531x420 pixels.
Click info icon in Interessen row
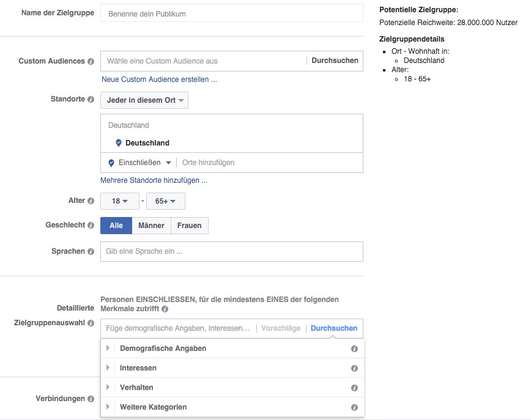tap(354, 368)
